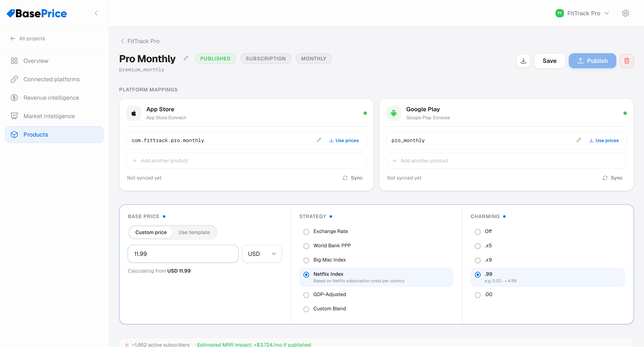The height and width of the screenshot is (347, 644).
Task: Use prices from Google Play product
Action: [604, 140]
